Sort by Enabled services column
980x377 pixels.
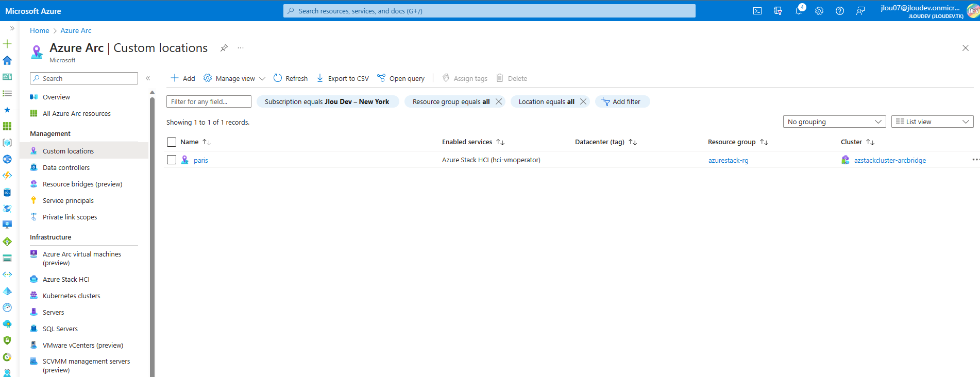[x=473, y=142]
